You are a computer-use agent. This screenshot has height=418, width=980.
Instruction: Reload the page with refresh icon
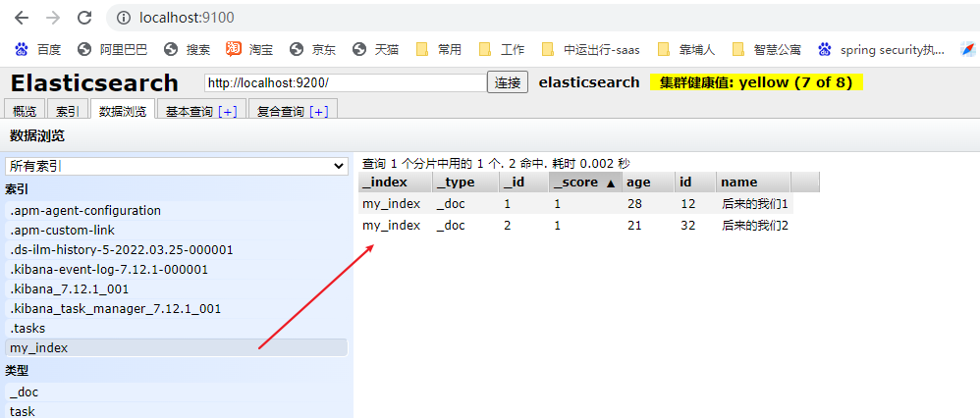85,18
